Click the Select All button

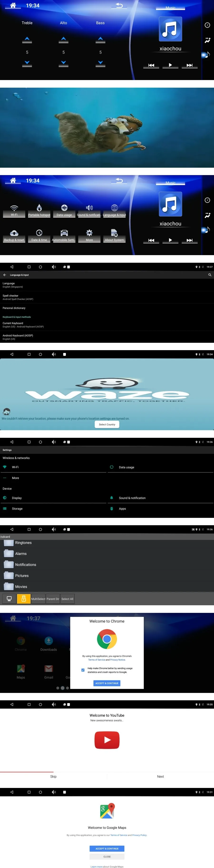click(67, 599)
